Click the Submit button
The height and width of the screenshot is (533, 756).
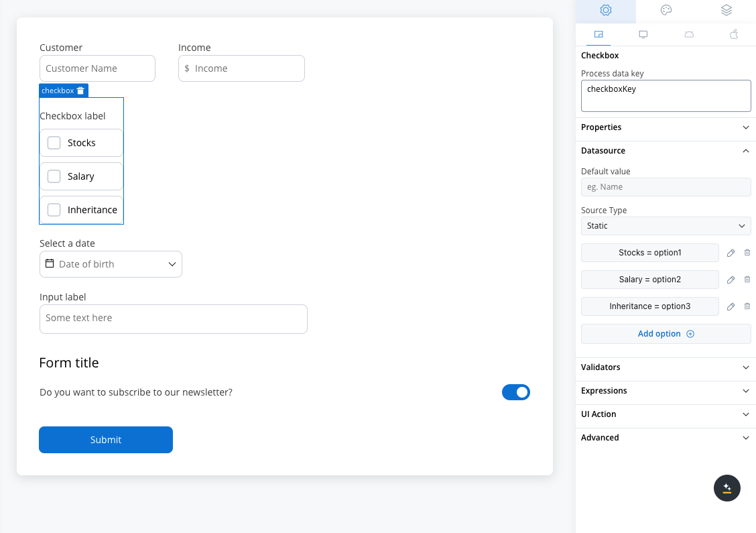pyautogui.click(x=106, y=440)
